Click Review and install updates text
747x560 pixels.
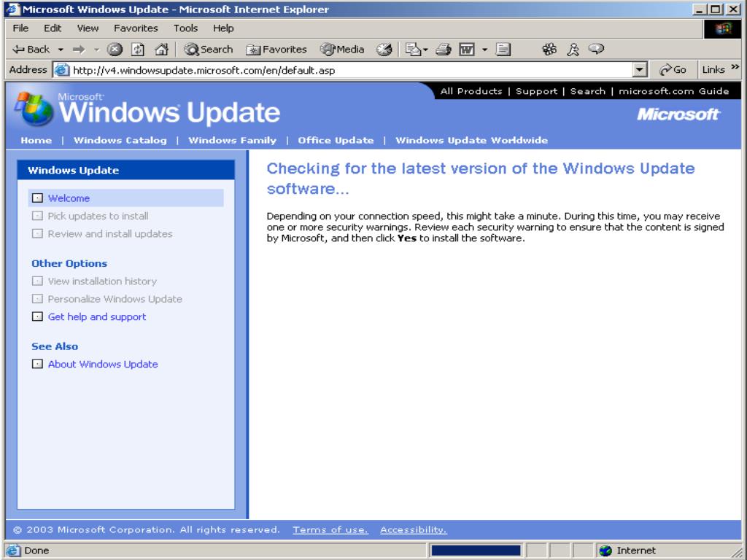click(110, 234)
